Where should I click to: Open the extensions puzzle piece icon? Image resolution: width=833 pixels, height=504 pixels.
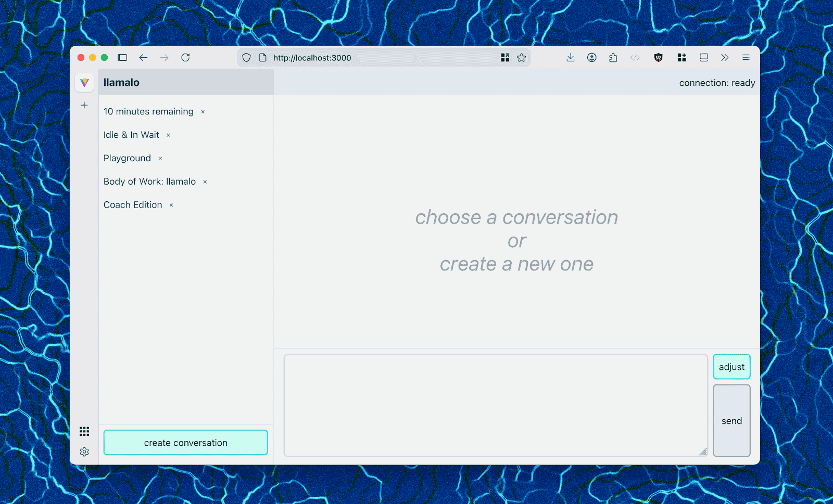[x=613, y=58]
